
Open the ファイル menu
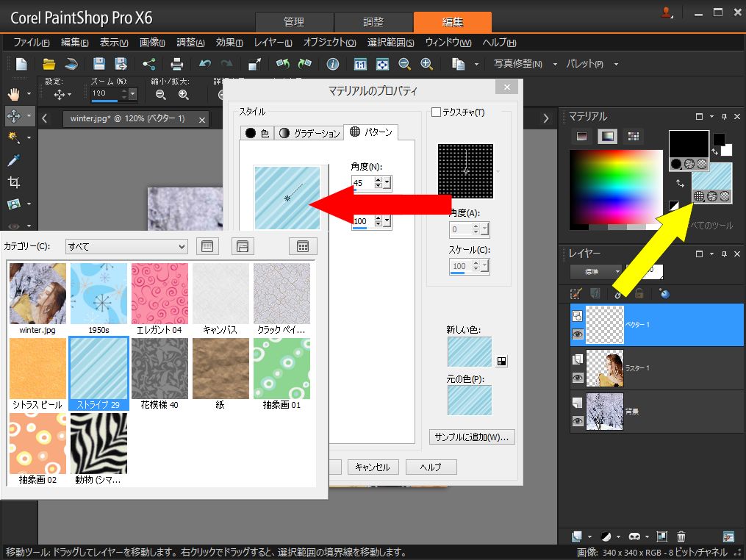tap(32, 43)
